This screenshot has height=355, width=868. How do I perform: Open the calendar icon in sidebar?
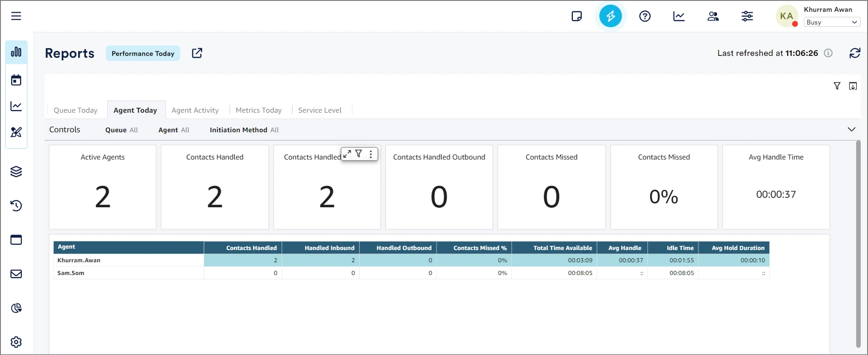pyautogui.click(x=16, y=80)
